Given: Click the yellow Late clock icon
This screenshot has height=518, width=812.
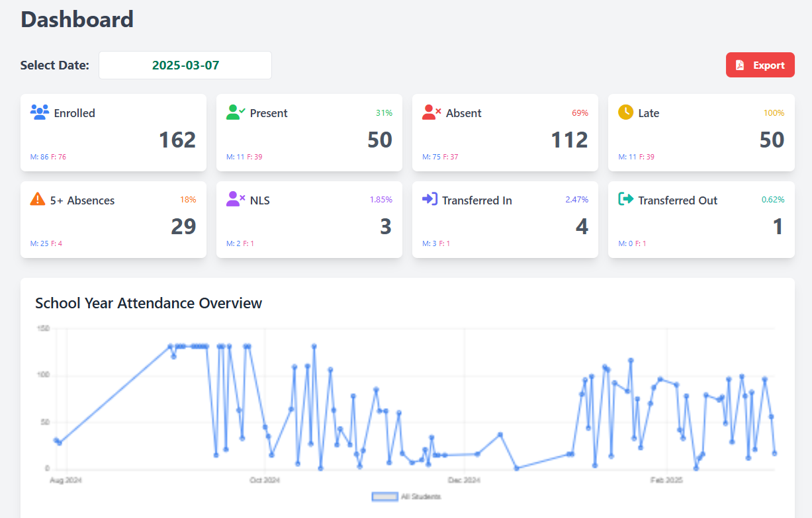Looking at the screenshot, I should coord(625,112).
